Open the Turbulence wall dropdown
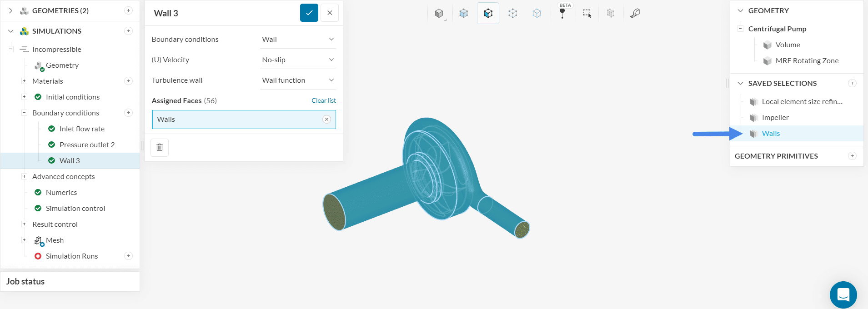The width and height of the screenshot is (868, 309). click(x=298, y=80)
